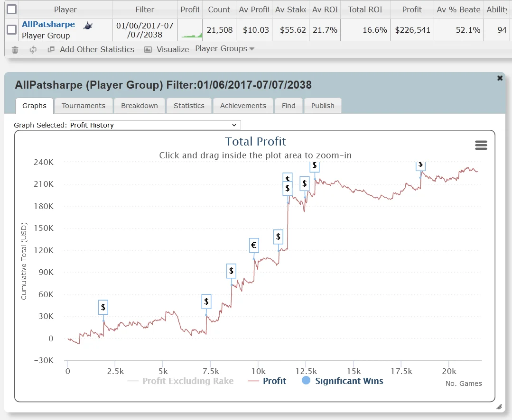
Task: Toggle Significant Wins legend series
Action: (x=342, y=381)
